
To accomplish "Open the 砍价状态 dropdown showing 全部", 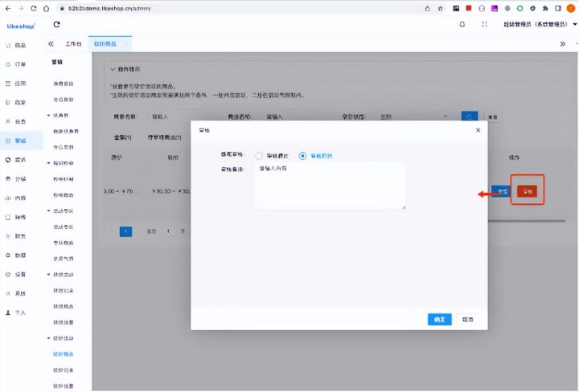I will (x=413, y=116).
